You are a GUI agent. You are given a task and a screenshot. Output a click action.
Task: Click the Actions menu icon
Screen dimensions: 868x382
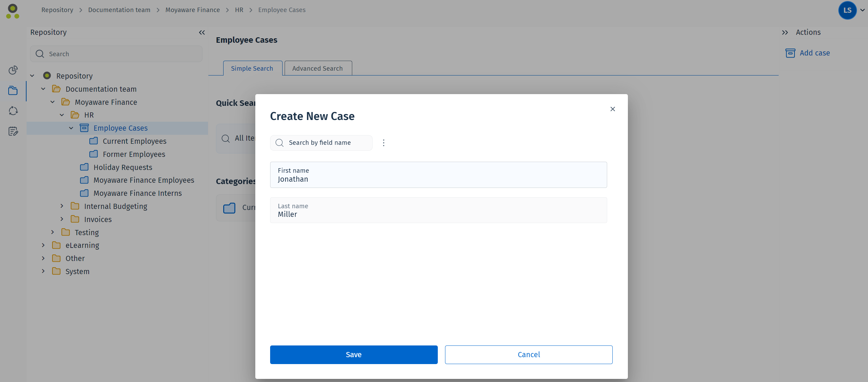[785, 32]
